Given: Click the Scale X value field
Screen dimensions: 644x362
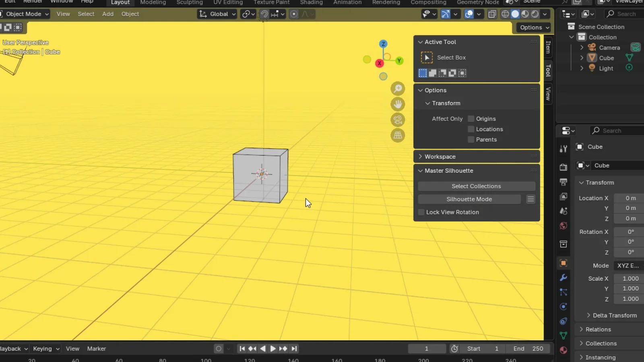Looking at the screenshot, I should coord(630,278).
